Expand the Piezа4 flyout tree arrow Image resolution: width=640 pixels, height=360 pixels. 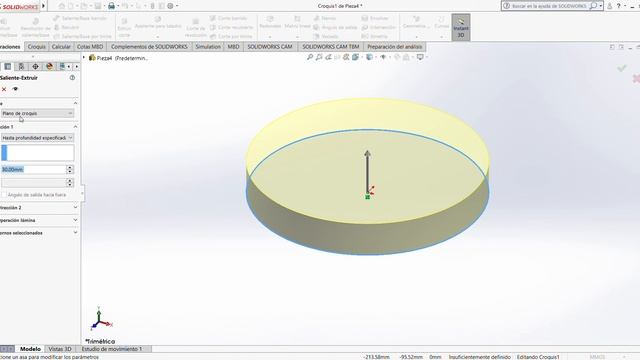[x=84, y=58]
